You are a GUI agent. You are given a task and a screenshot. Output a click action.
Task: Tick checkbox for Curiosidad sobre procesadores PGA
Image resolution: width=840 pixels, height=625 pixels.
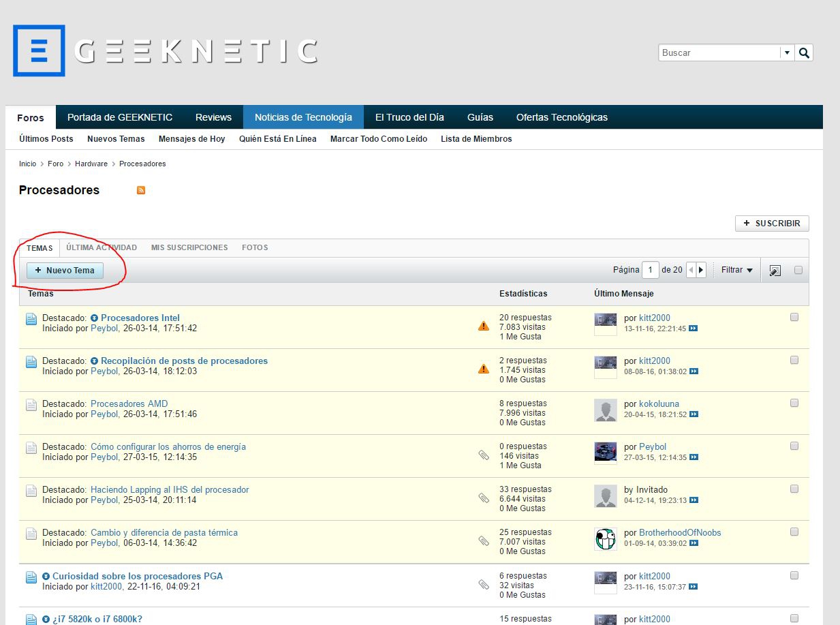(x=794, y=575)
